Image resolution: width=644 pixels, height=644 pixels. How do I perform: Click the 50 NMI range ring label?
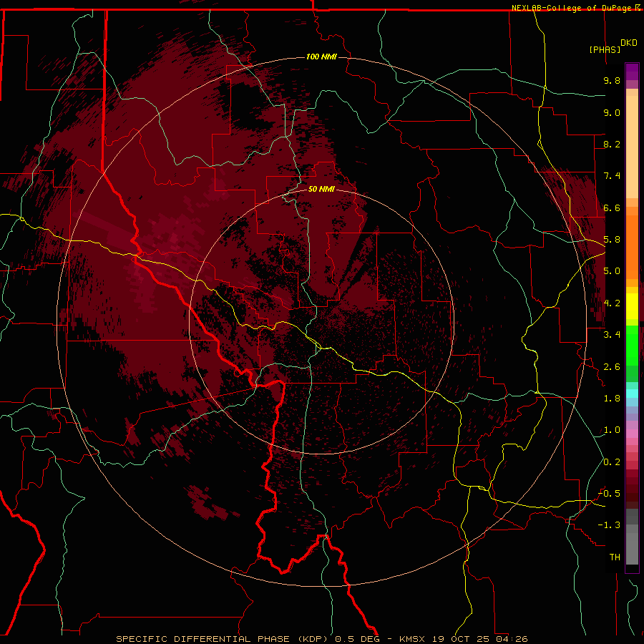pos(321,189)
